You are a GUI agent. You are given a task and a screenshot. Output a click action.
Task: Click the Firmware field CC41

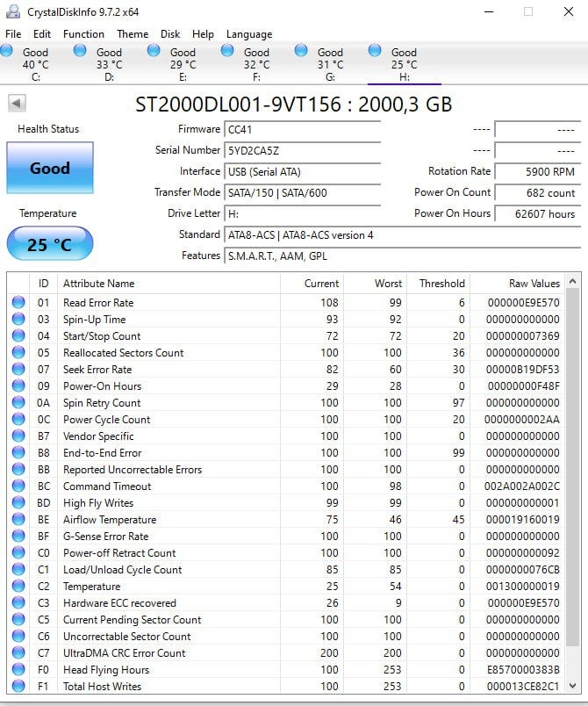(x=302, y=130)
